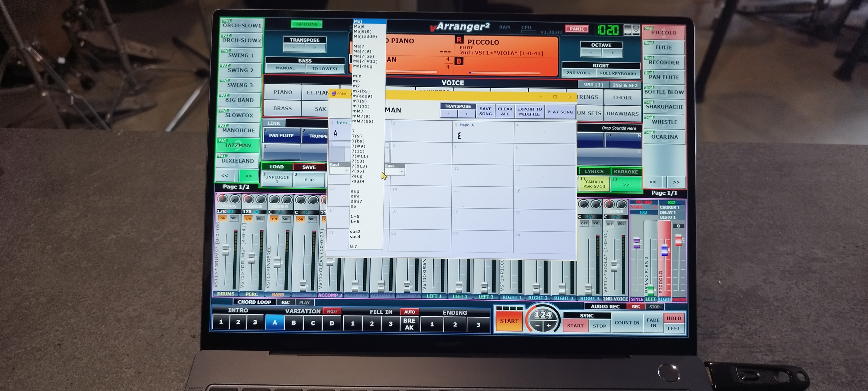Click the blue RIGHT volume fader
Image resolution: width=868 pixels, height=391 pixels.
coord(664,250)
